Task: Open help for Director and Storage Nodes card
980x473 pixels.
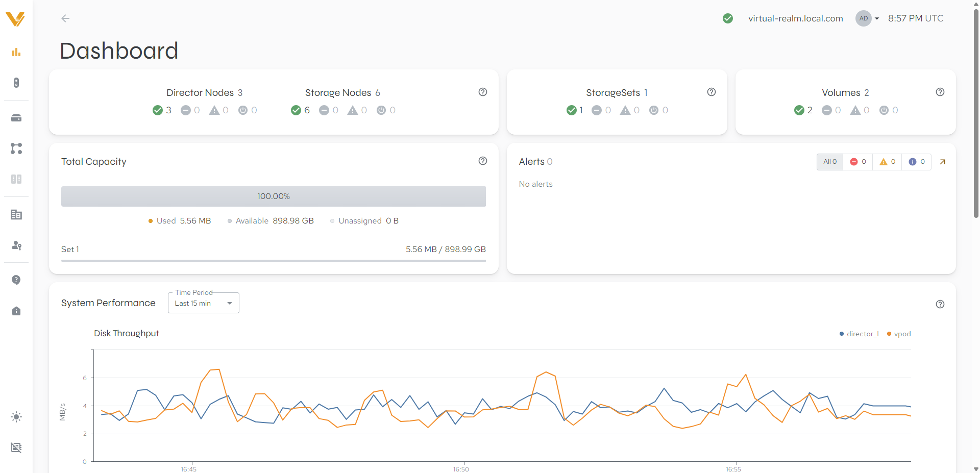Action: (483, 92)
